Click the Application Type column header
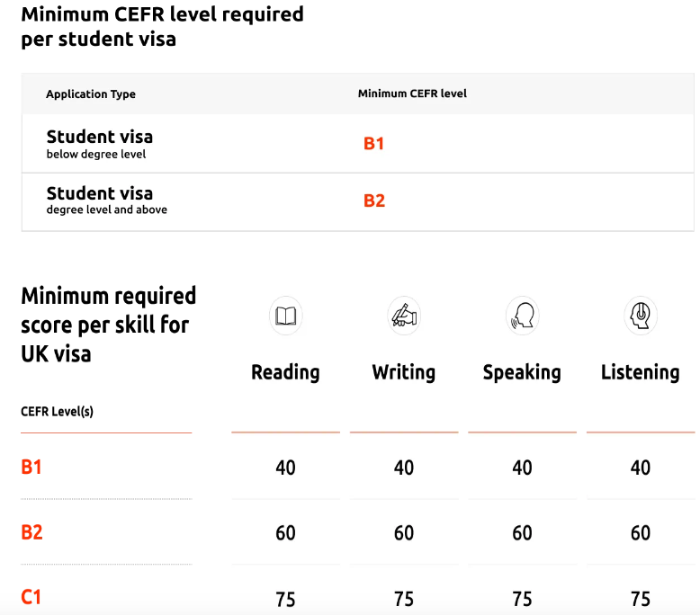 coord(91,94)
